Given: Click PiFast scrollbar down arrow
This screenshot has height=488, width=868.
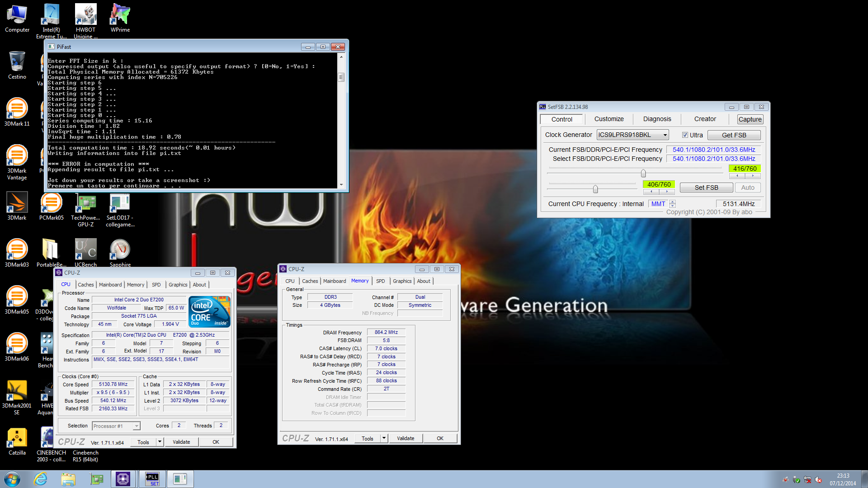Looking at the screenshot, I should point(341,184).
